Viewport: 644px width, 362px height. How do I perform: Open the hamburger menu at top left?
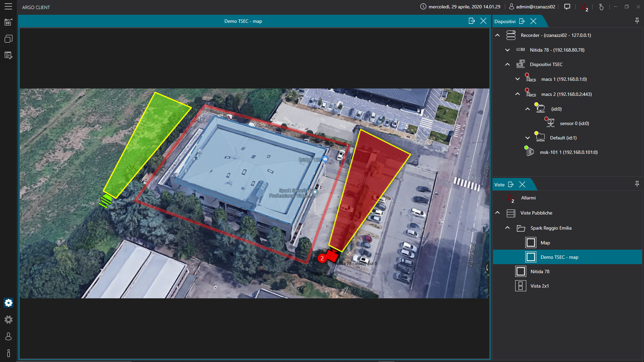tap(8, 6)
